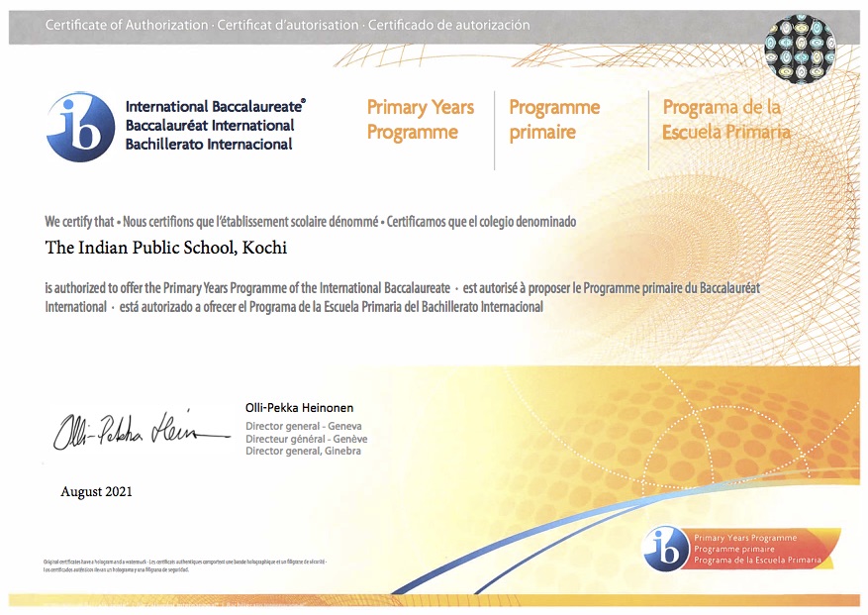Viewport: 868px width, 615px height.
Task: Click the August 2021 date text
Action: [96, 491]
